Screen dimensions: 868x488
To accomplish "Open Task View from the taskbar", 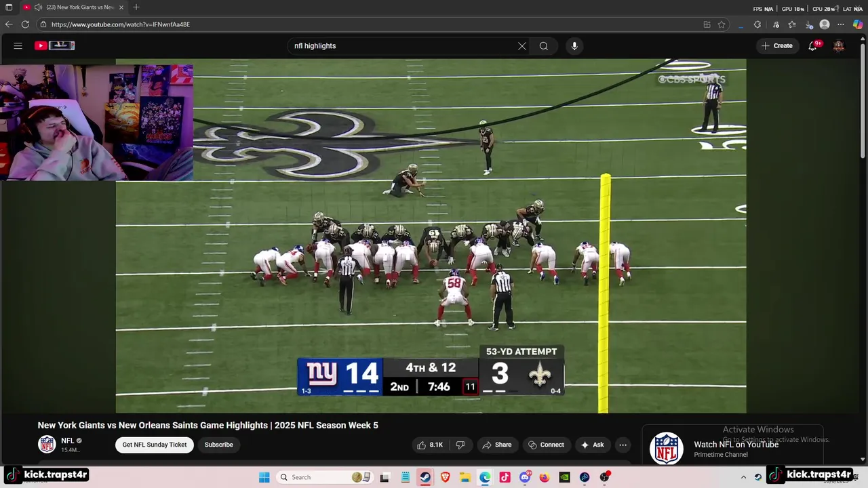I will (x=384, y=477).
